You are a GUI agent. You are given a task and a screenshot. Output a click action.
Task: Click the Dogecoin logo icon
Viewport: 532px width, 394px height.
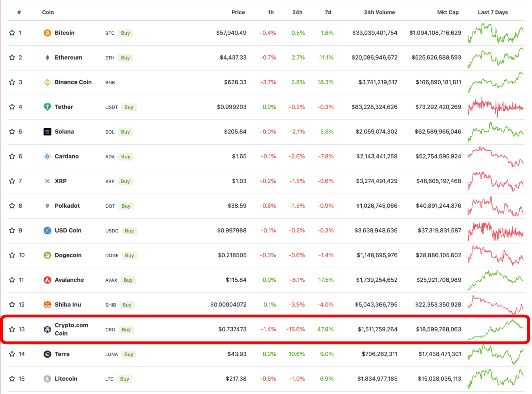pos(47,255)
